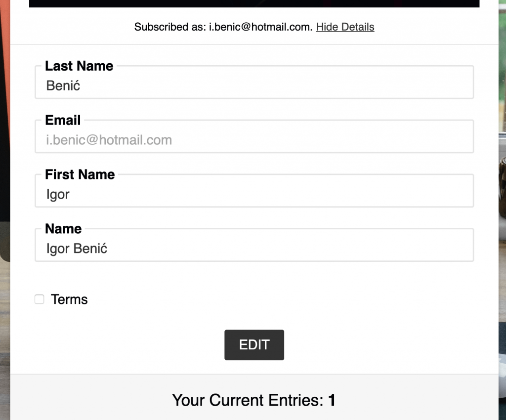Screen dimensions: 506x420
Task: Focus the First Name input containing Igor
Action: pyautogui.click(x=254, y=194)
